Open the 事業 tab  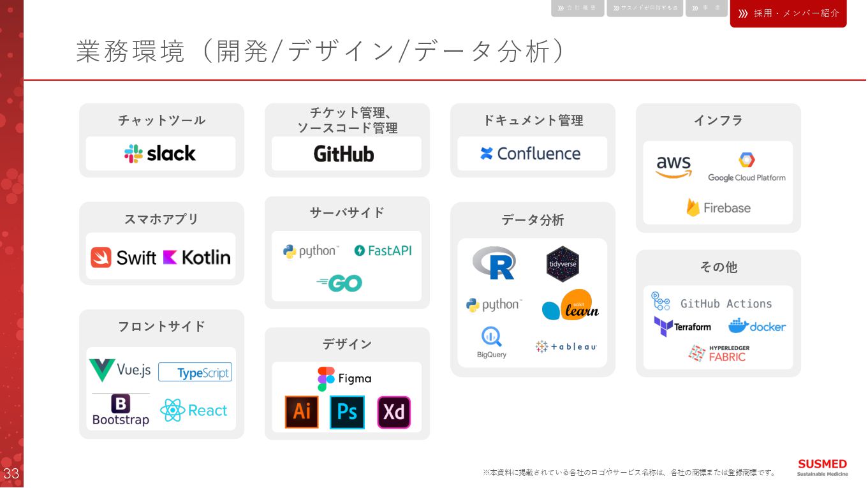point(707,8)
